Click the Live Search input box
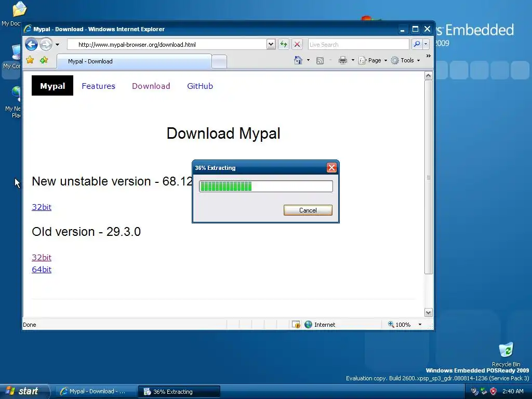 coord(358,45)
